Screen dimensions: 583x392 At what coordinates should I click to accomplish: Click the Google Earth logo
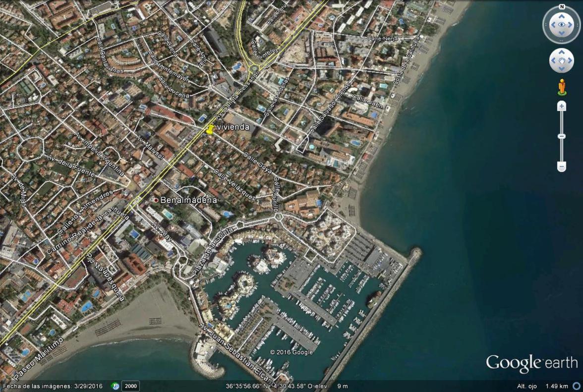coord(531,364)
